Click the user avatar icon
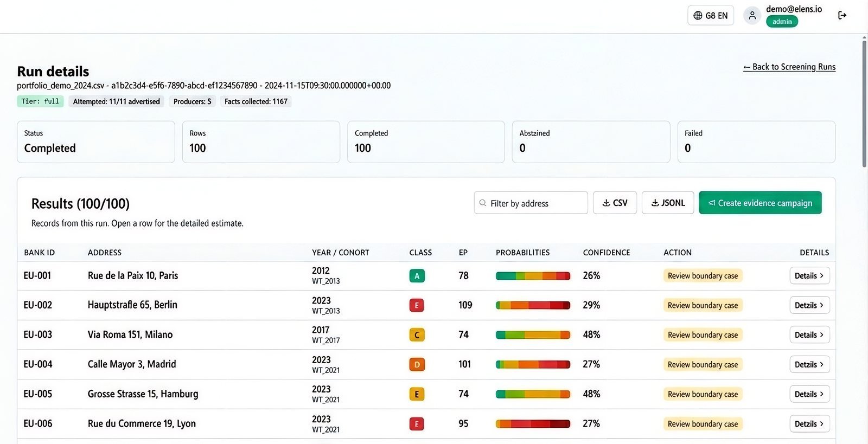 click(752, 15)
